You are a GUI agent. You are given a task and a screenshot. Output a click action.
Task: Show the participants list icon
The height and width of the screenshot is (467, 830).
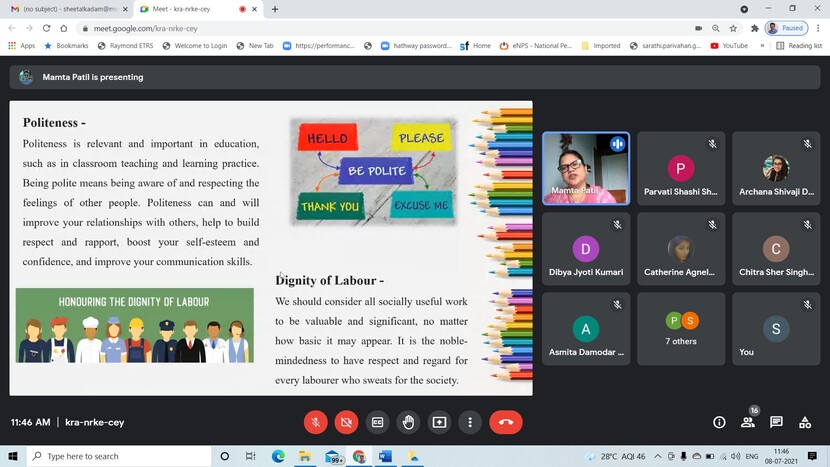(x=748, y=422)
